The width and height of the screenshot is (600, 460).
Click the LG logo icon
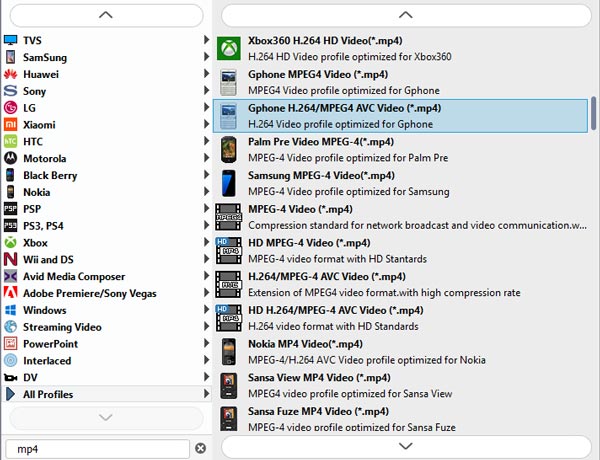click(10, 108)
